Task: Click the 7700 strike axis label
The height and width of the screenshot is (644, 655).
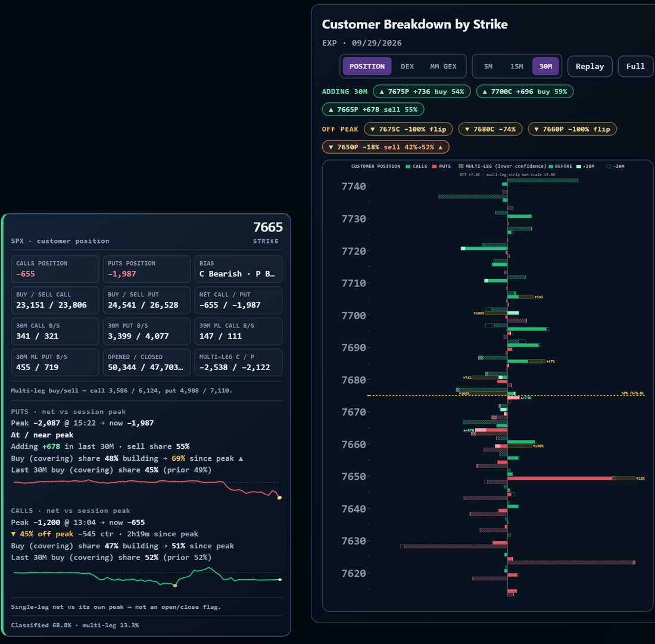Action: pyautogui.click(x=353, y=315)
